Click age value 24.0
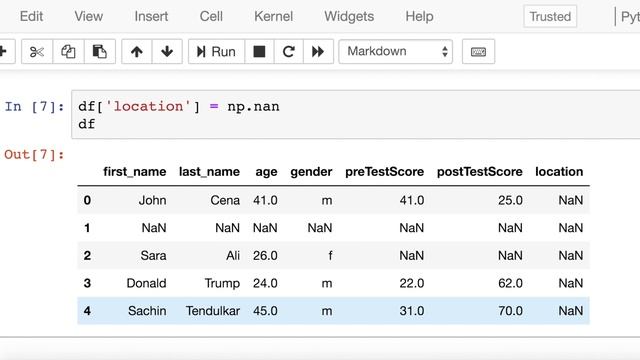This screenshot has height=360, width=640. [265, 283]
